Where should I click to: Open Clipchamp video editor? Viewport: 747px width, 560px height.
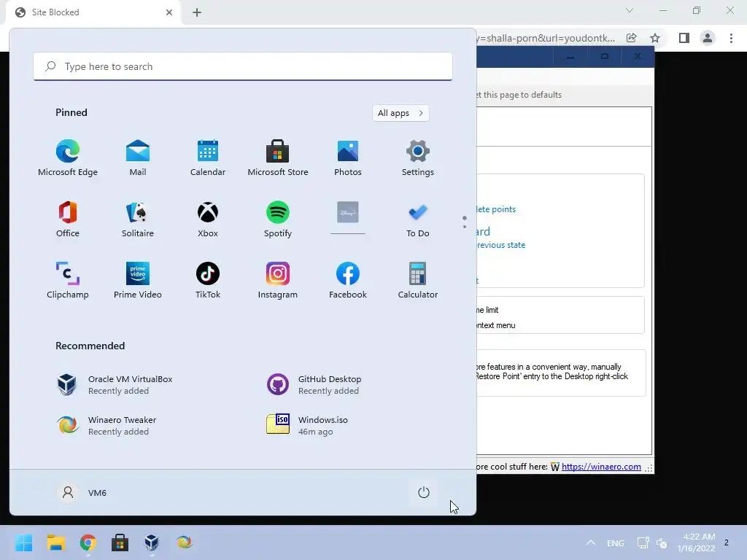click(x=68, y=280)
